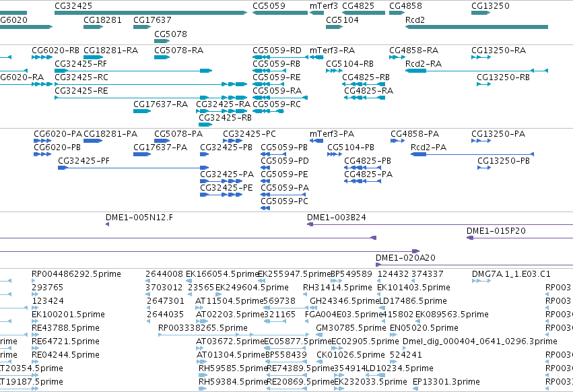Click EST RP004486292.5prime

(x=76, y=274)
